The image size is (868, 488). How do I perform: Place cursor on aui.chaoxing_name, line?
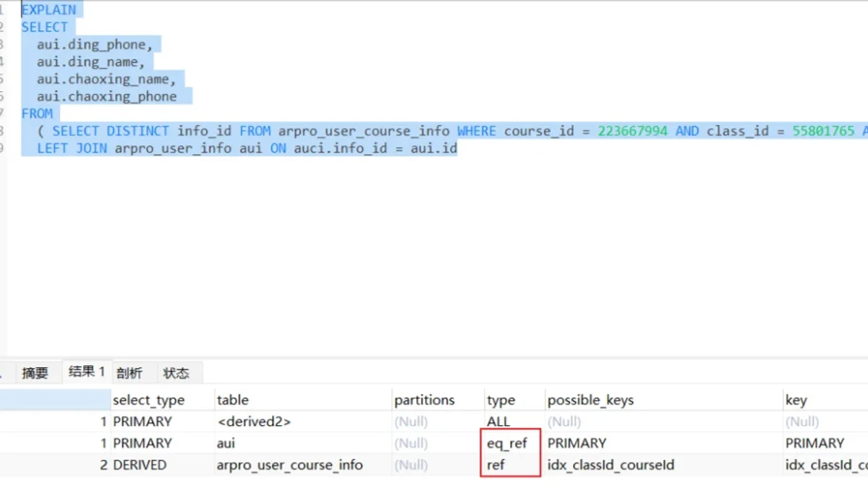click(x=106, y=80)
